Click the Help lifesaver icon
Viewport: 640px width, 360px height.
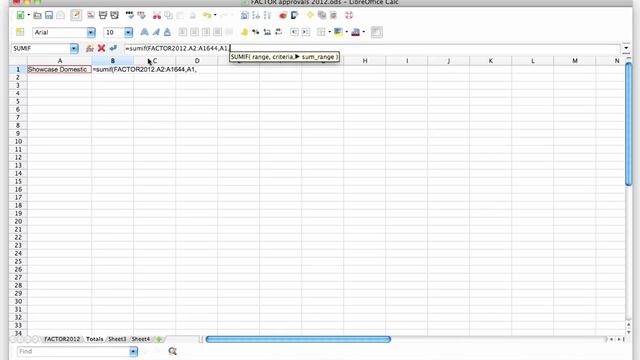pos(349,16)
